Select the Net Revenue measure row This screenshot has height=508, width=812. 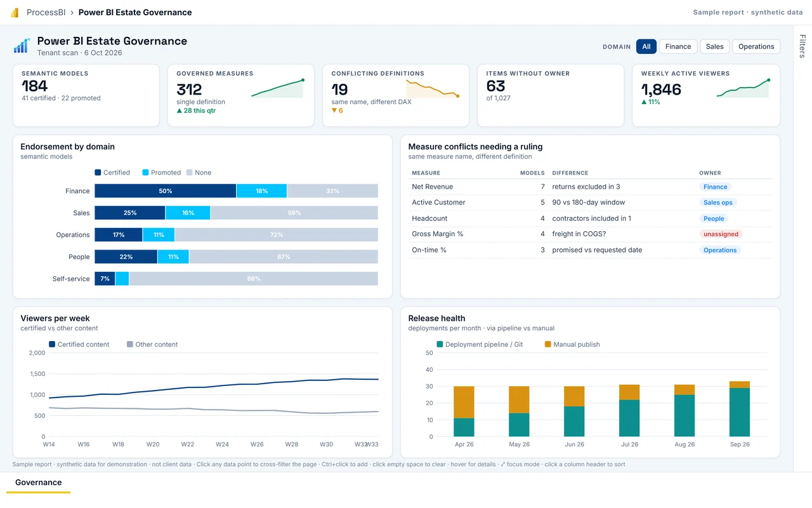[590, 187]
